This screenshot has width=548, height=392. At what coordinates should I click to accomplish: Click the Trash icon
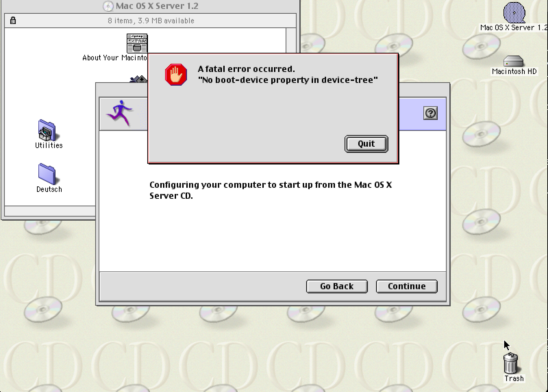click(x=511, y=364)
